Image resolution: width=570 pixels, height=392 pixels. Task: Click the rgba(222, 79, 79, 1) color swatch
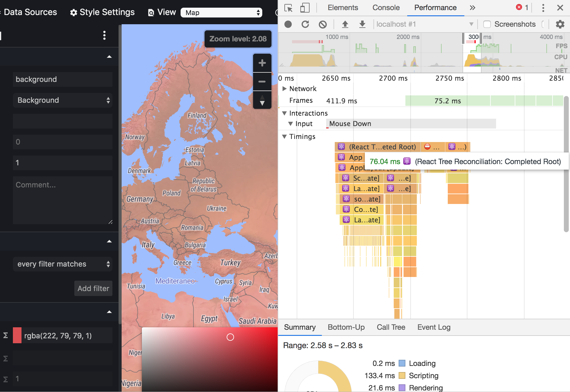pos(17,335)
